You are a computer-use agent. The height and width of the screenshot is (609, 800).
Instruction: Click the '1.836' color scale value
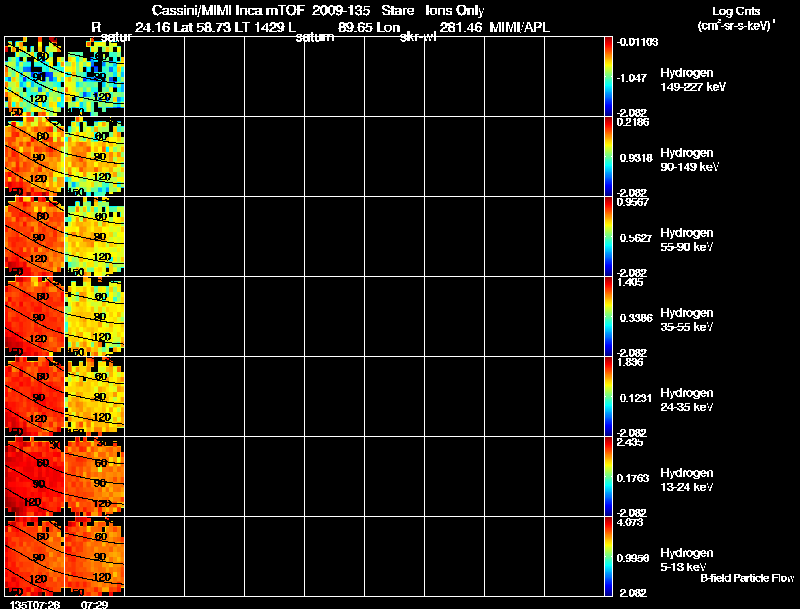point(630,362)
